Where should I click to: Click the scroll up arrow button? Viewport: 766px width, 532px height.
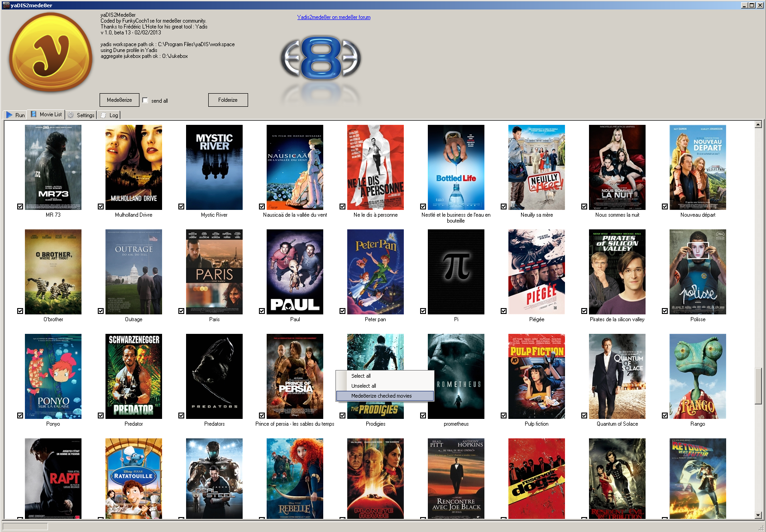click(758, 124)
